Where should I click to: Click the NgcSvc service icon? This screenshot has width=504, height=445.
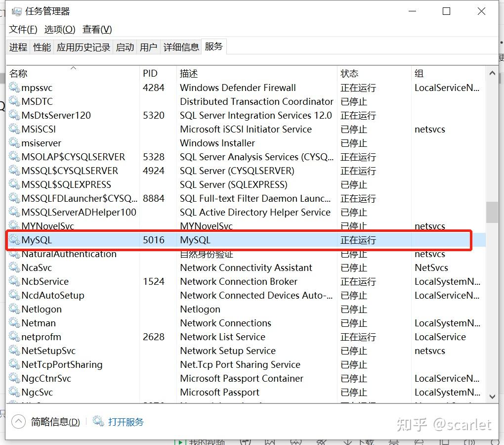[15, 392]
